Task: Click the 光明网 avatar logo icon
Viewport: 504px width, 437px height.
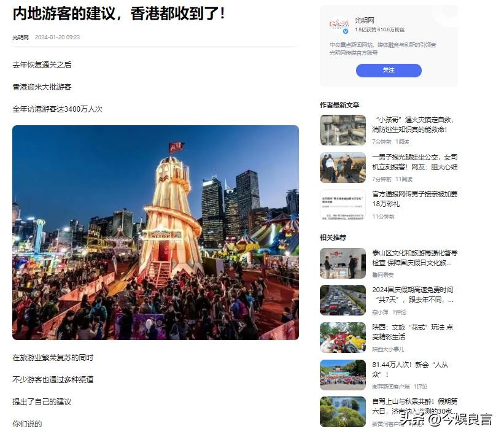Action: [x=339, y=25]
